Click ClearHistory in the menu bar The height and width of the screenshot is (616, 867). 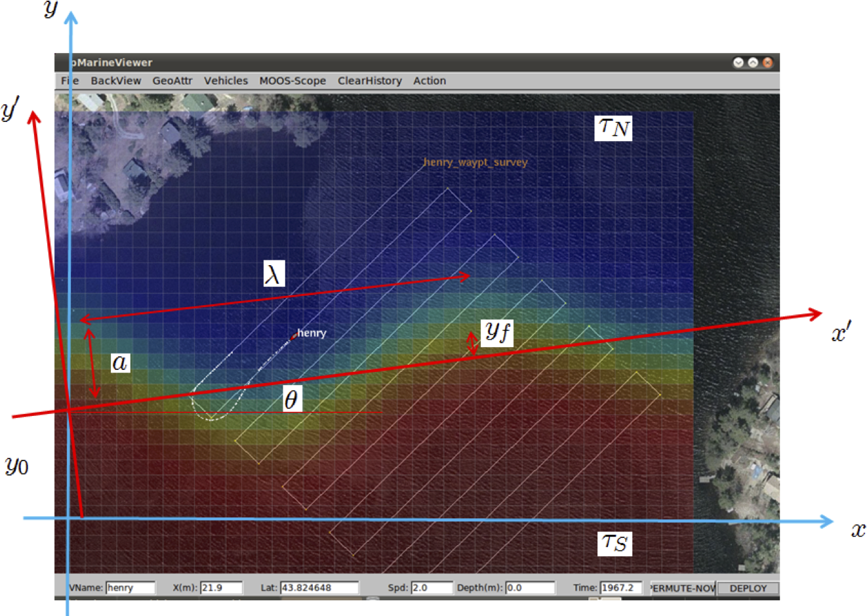coord(370,81)
